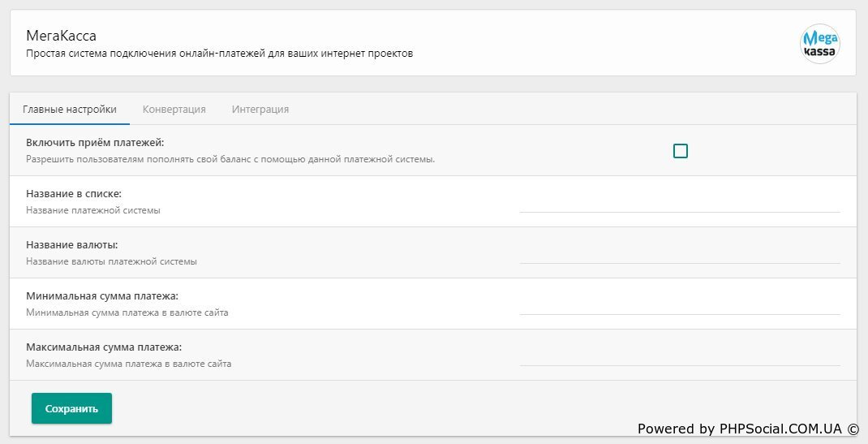Click the Название валюты label text
The height and width of the screenshot is (444, 868).
(x=71, y=245)
